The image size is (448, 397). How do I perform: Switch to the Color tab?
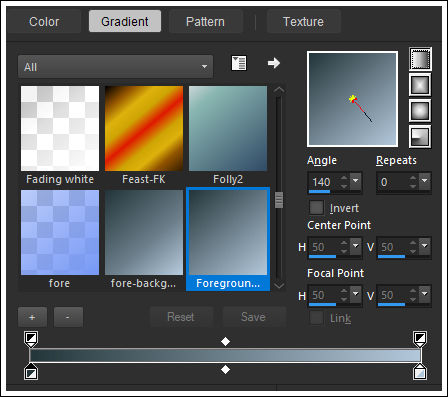point(44,22)
